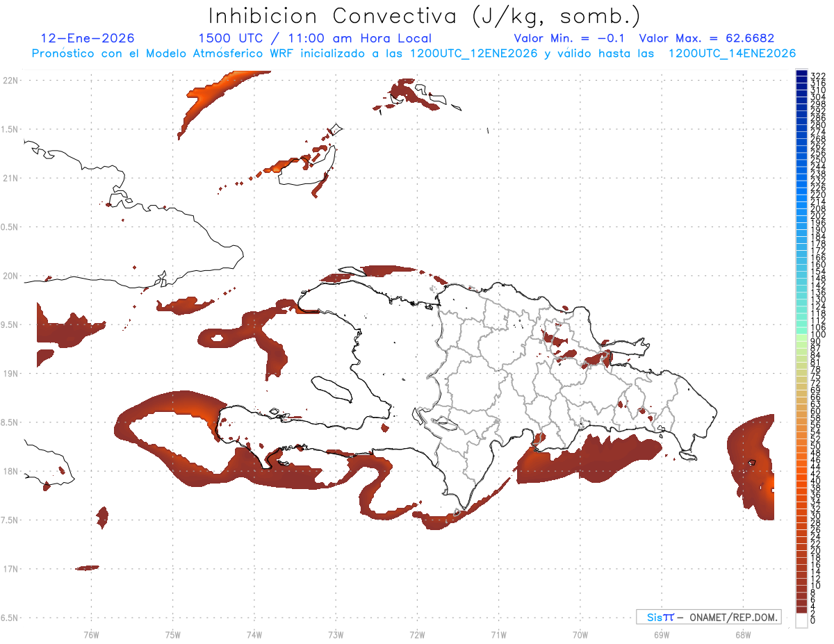Screen dimensions: 834x644
Task: Click the "1200UTC_12ENE2026" initialization time
Action: 473,53
